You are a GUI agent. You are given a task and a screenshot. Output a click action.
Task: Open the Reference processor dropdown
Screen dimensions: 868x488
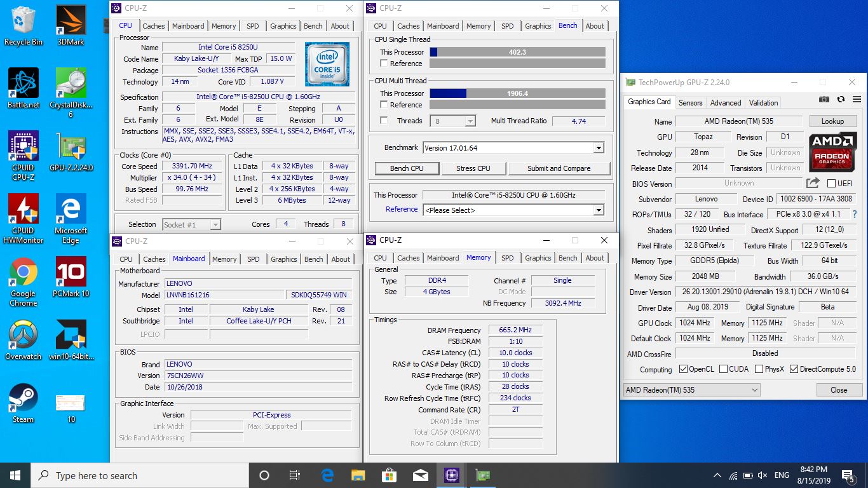[598, 210]
